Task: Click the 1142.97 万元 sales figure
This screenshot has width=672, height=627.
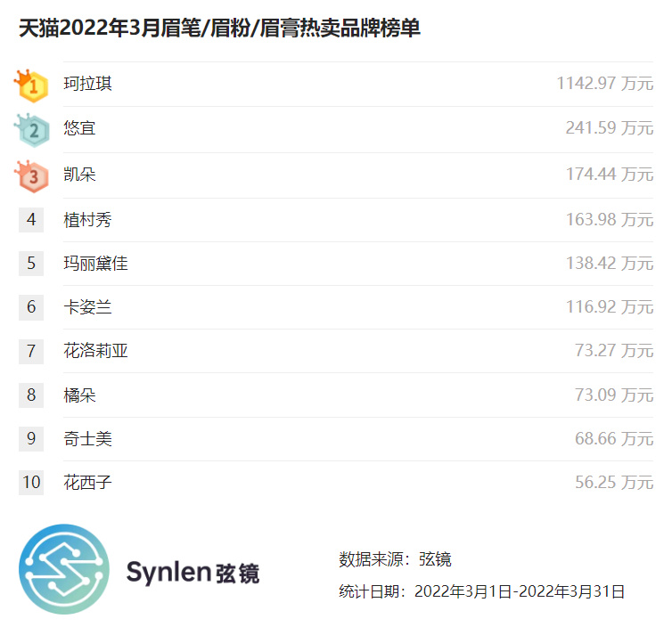Action: coord(604,85)
